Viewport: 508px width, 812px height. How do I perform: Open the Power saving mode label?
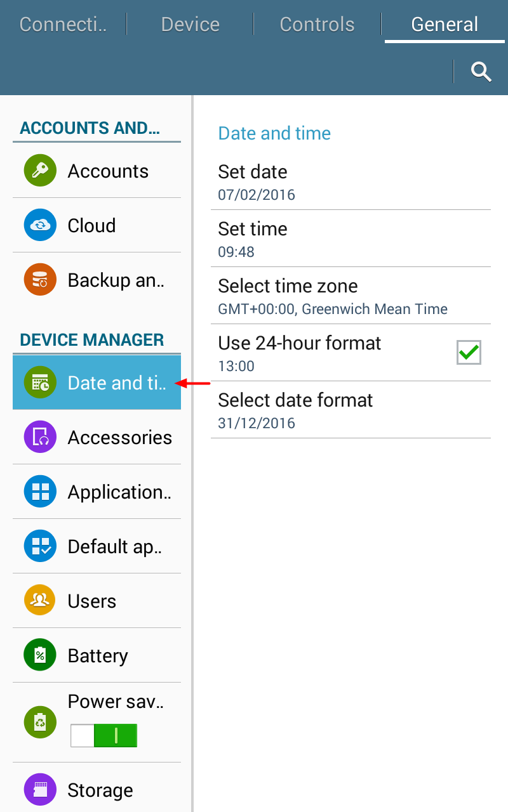coord(116,702)
